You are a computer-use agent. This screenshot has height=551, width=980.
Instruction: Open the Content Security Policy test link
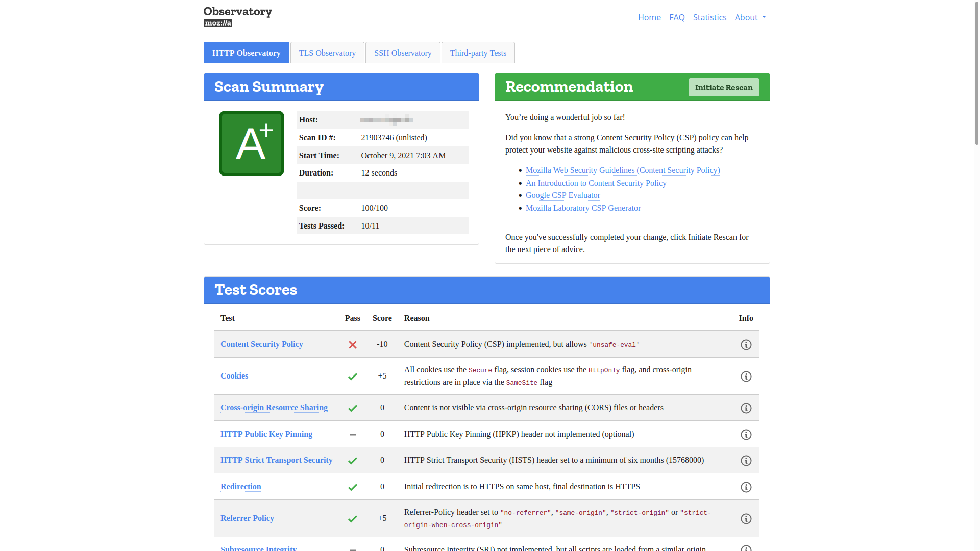262,344
